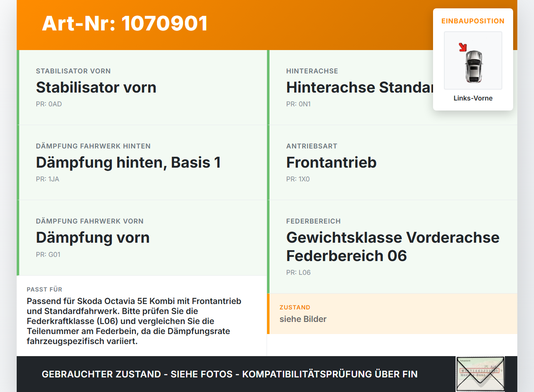Click the 'GEBRAUCHTER ZUSTAND' footer banner text
This screenshot has height=392, width=534.
click(229, 374)
